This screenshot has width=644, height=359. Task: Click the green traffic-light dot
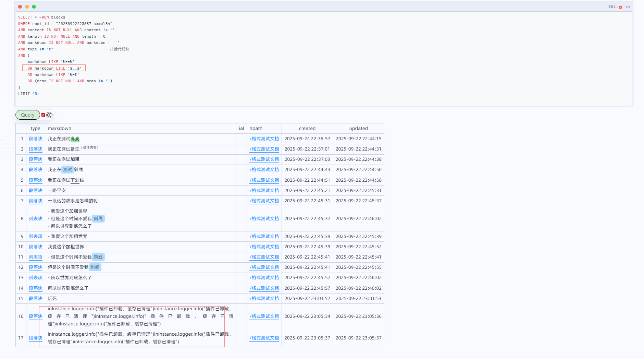(x=34, y=7)
